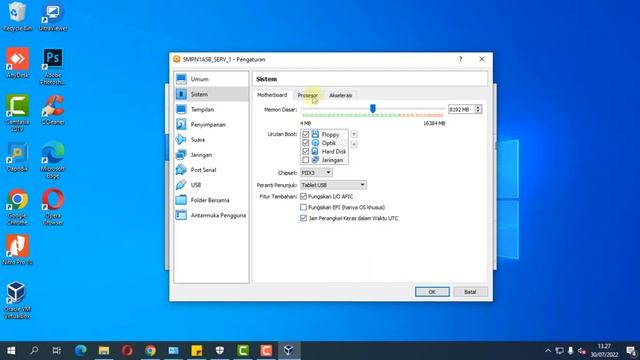Click the Floppy disk icon in boot order
The image size is (640, 360).
coord(315,134)
